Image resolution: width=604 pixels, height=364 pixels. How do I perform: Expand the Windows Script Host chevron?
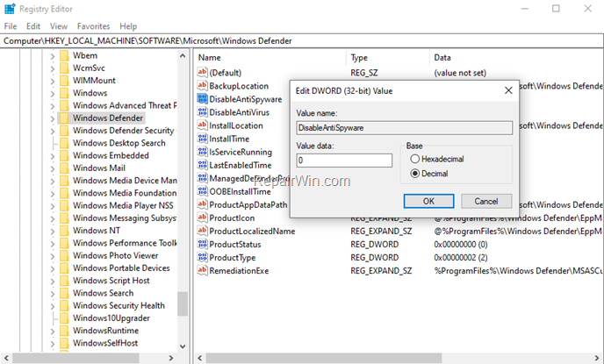(x=53, y=282)
